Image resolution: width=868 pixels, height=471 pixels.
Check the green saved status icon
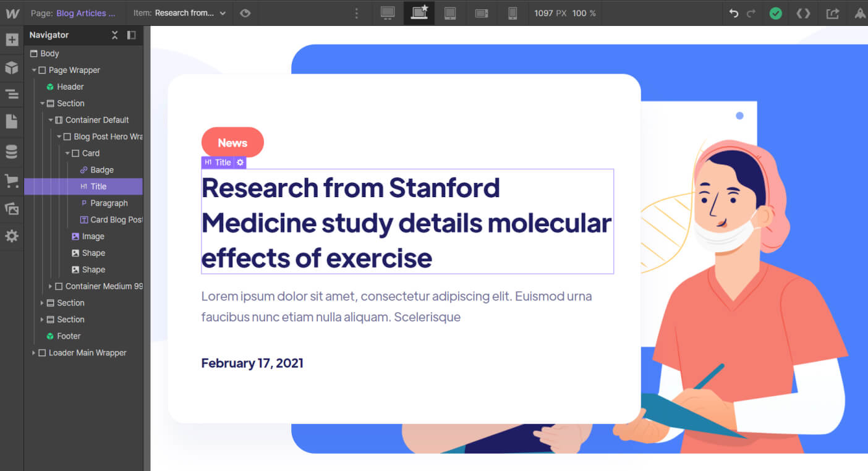(775, 13)
